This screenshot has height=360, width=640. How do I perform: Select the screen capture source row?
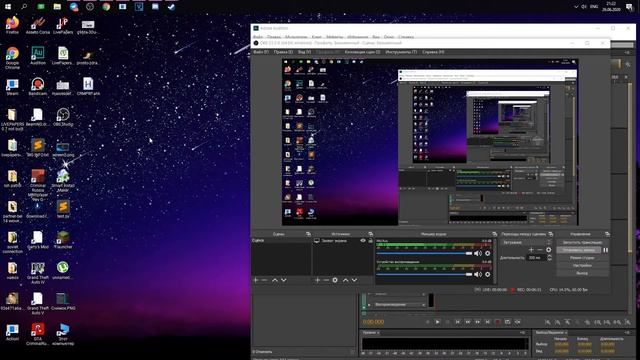click(x=344, y=241)
